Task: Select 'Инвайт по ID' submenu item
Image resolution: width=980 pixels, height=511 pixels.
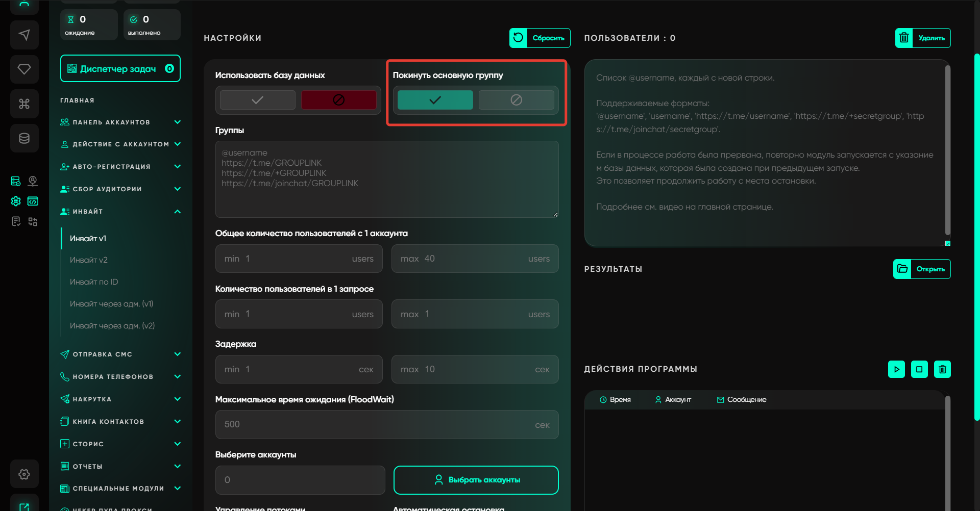Action: coord(94,282)
